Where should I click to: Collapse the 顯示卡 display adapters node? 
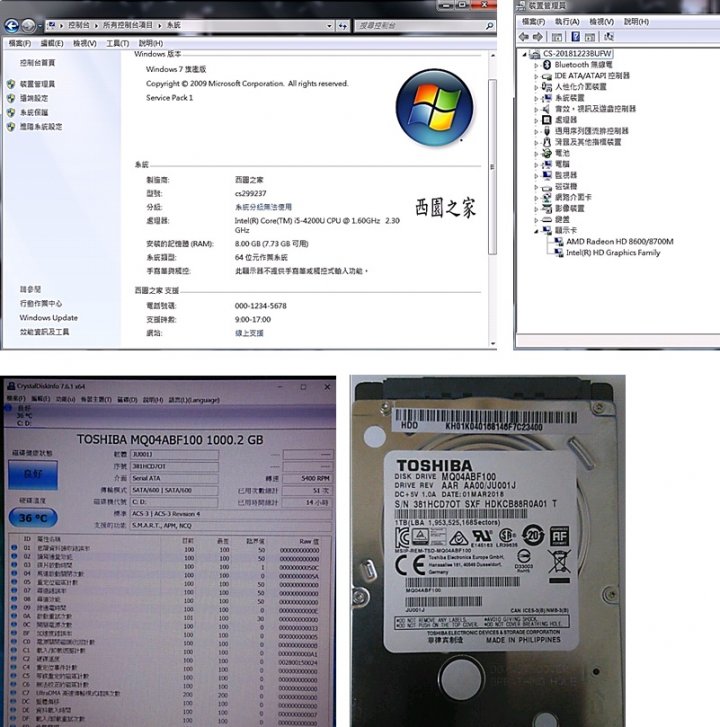[x=536, y=231]
